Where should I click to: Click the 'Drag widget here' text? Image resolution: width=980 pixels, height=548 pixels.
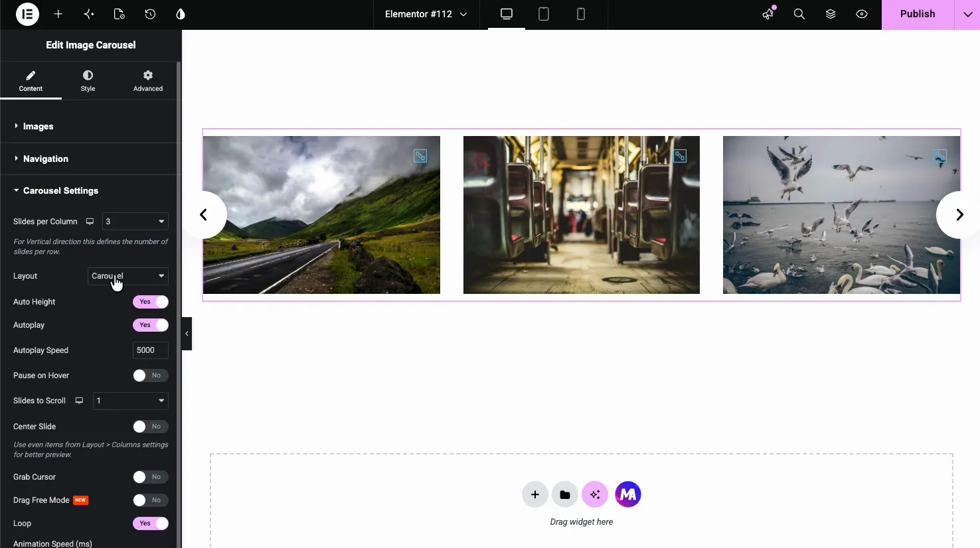pos(582,522)
